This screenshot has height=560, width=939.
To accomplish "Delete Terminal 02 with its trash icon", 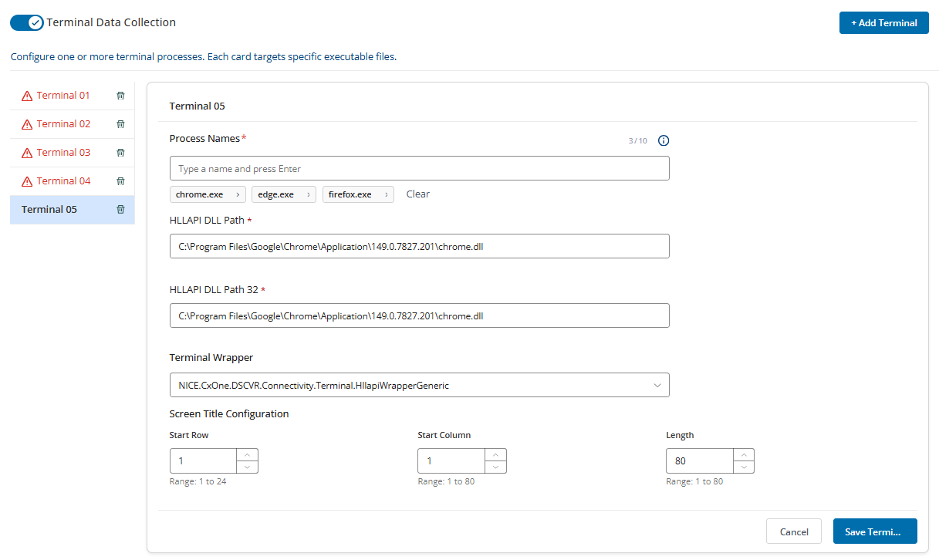I will pos(120,124).
